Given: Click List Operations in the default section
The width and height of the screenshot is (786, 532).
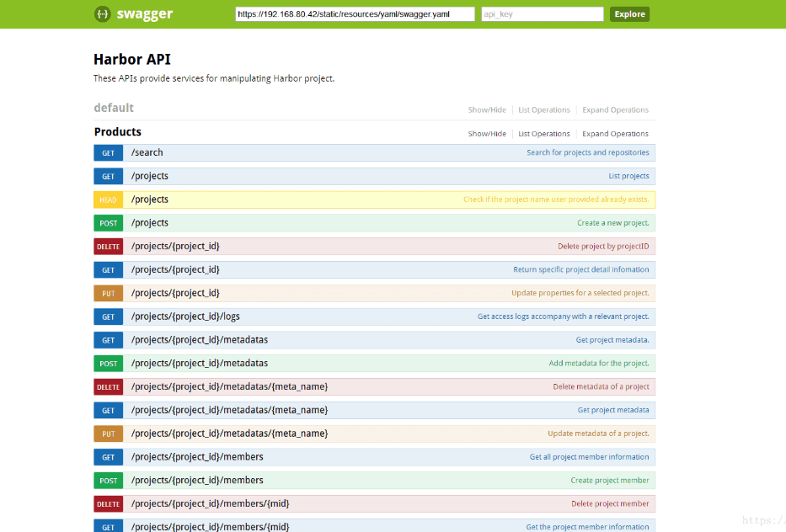Looking at the screenshot, I should tap(544, 109).
